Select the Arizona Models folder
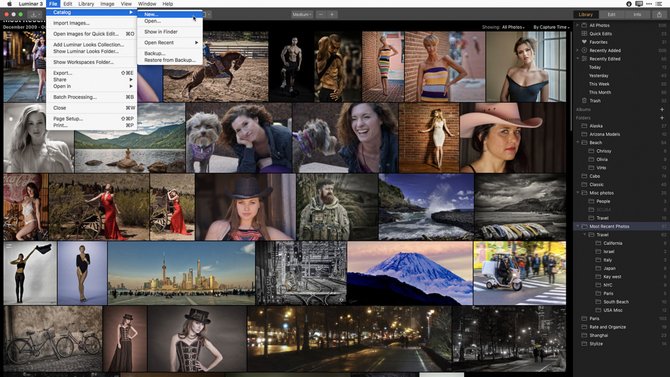Viewport: 670px width, 377px height. (604, 134)
